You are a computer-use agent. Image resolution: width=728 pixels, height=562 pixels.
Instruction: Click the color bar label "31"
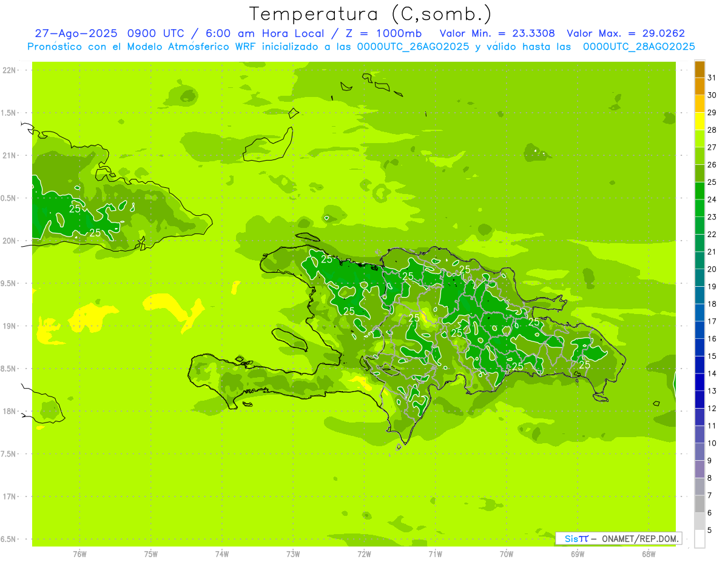pyautogui.click(x=712, y=78)
